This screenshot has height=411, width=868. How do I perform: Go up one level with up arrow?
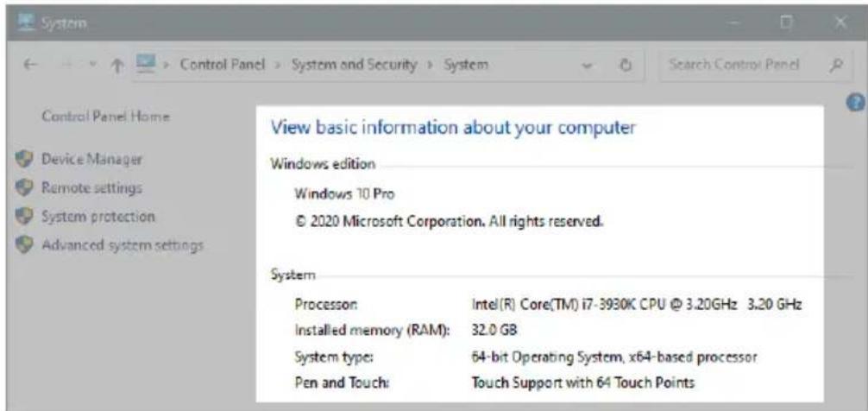(118, 66)
